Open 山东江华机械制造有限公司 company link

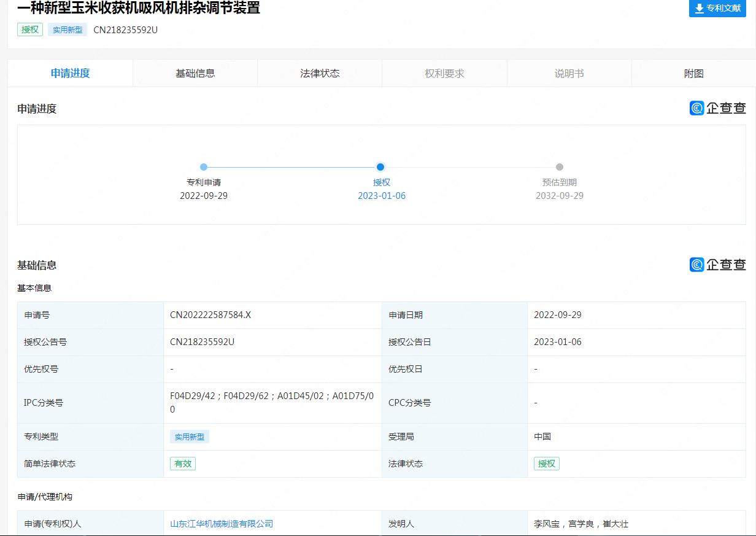click(222, 524)
